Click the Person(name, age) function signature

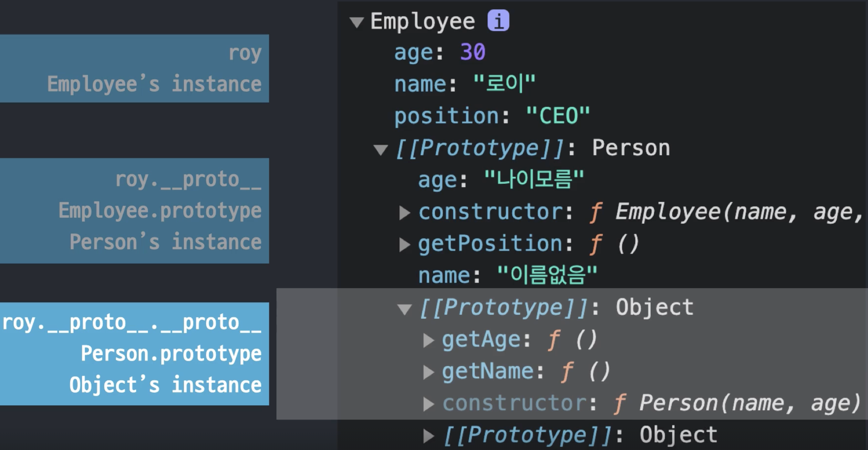(x=749, y=403)
